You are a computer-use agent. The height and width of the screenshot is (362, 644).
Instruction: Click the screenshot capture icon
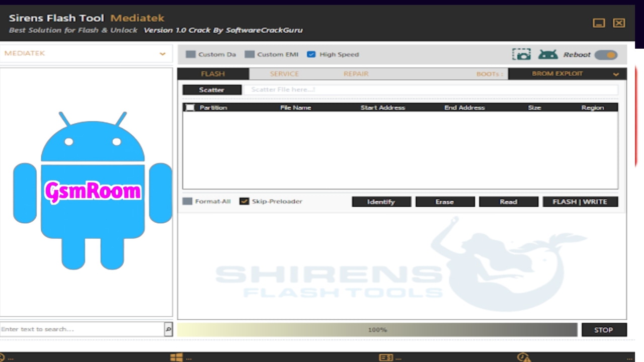click(x=521, y=54)
